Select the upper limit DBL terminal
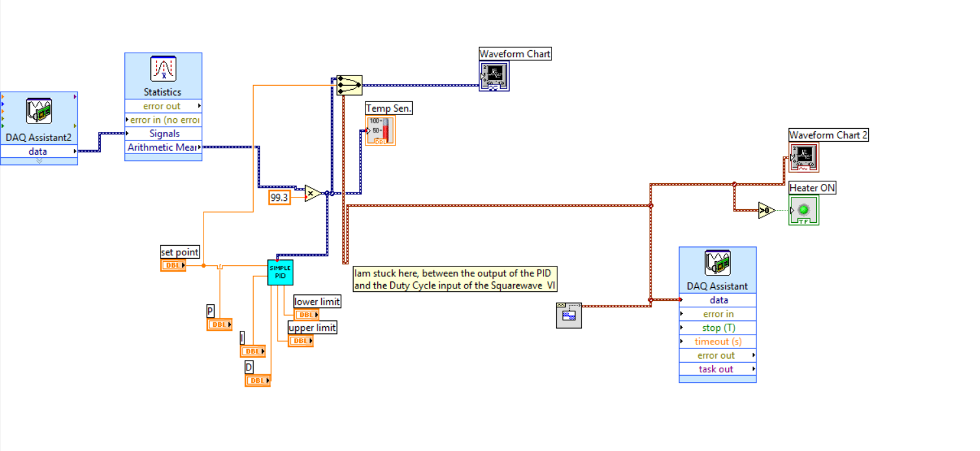 tap(300, 341)
